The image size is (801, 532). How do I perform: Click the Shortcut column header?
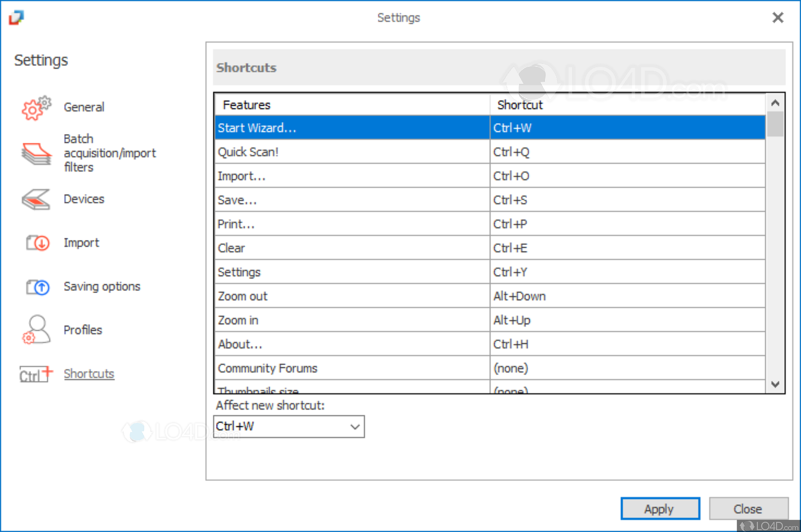(x=520, y=105)
